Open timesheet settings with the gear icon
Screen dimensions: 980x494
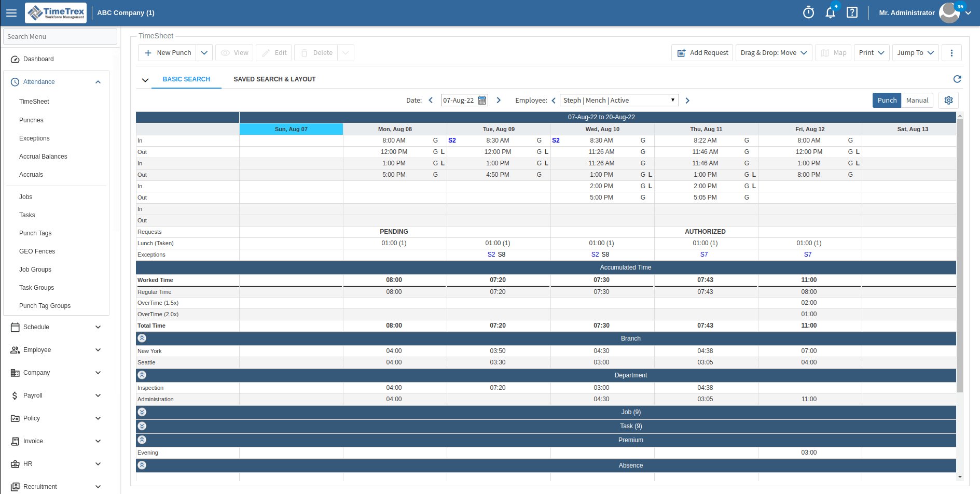(948, 100)
